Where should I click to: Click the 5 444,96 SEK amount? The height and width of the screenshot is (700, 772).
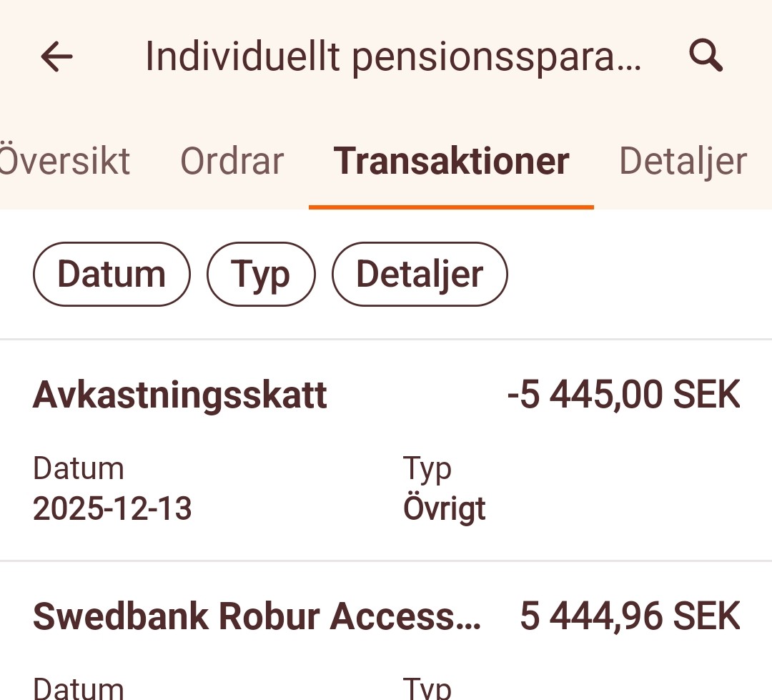[x=629, y=616]
